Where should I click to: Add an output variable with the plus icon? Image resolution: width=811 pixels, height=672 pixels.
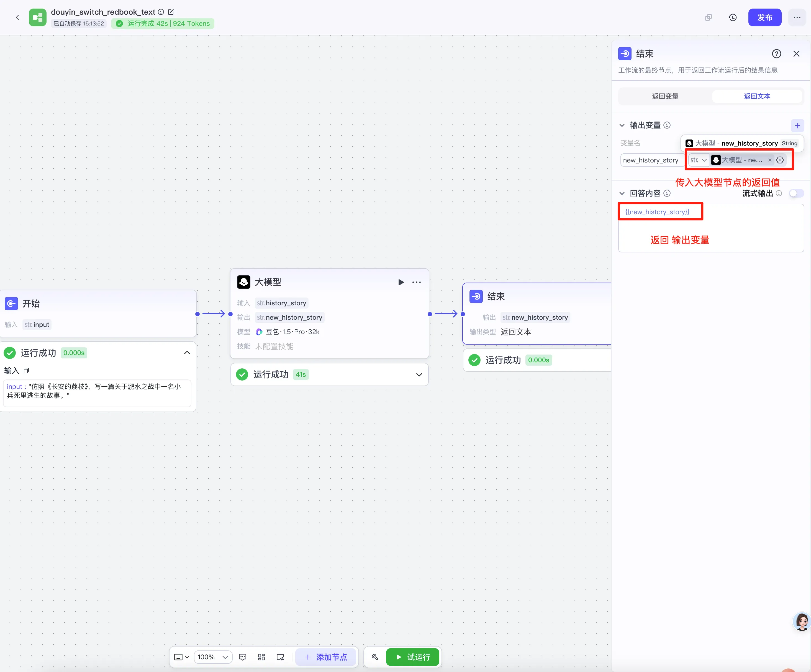[797, 125]
